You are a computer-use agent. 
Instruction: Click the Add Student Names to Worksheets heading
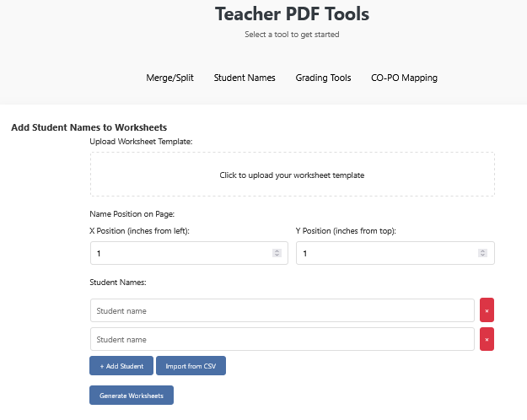coord(89,127)
